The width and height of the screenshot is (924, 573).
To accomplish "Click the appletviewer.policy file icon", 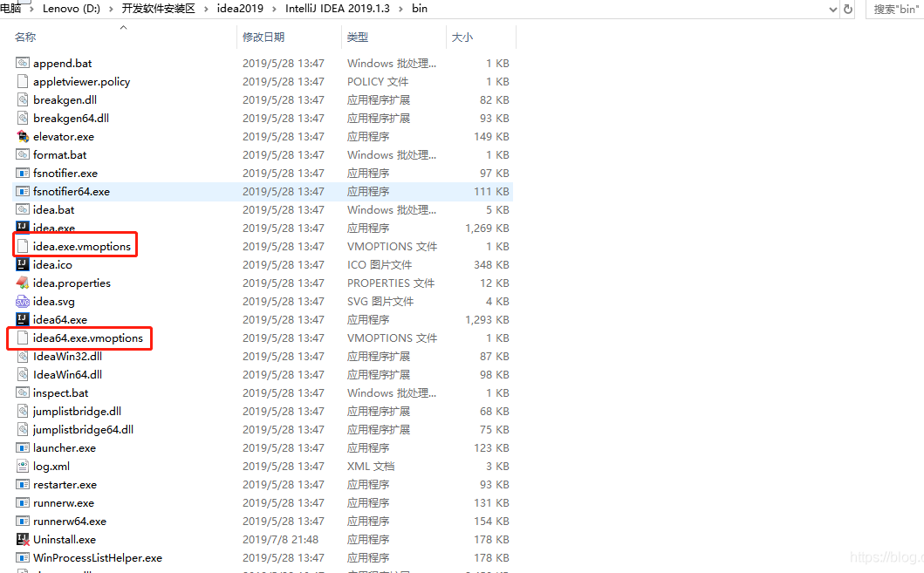I will pyautogui.click(x=23, y=81).
